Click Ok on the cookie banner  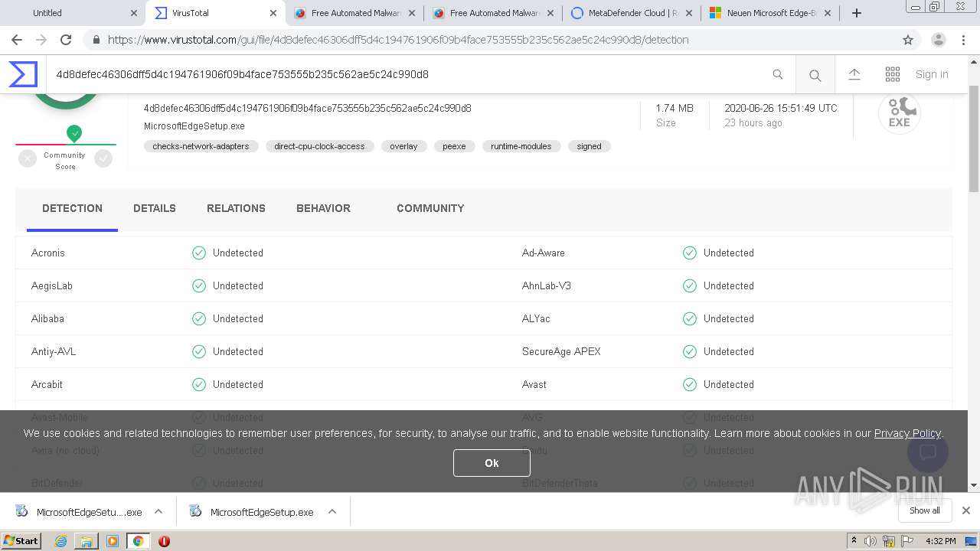click(x=492, y=463)
